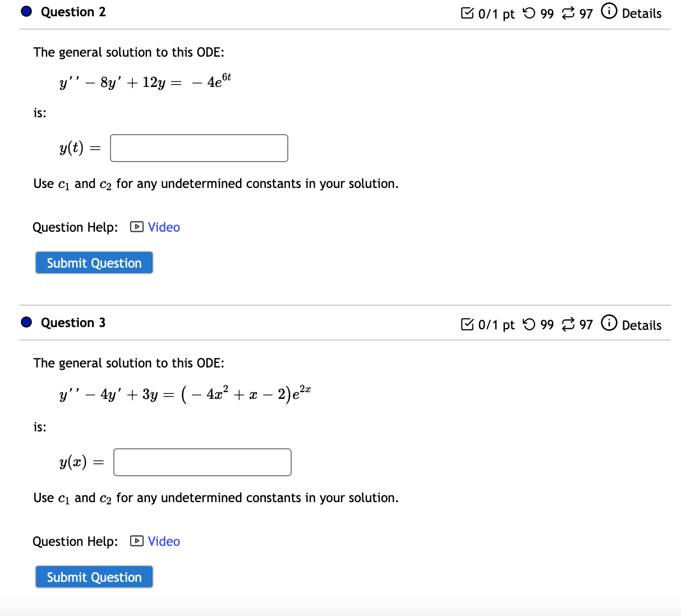
Task: Submit Question 2 answer
Action: 94,263
